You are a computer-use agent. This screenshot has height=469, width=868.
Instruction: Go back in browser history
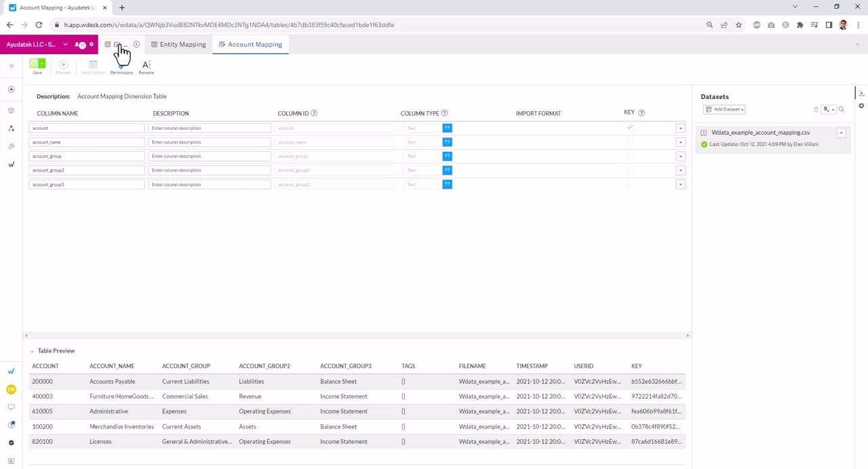pos(9,25)
